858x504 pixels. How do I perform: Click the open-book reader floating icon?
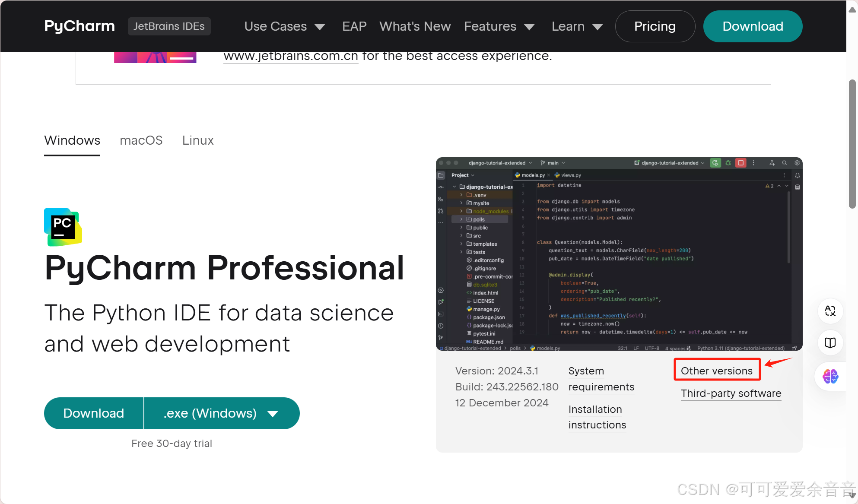[830, 343]
